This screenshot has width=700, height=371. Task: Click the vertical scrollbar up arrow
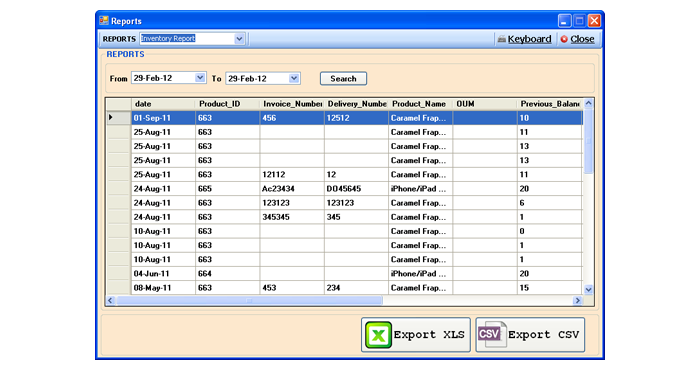(588, 103)
